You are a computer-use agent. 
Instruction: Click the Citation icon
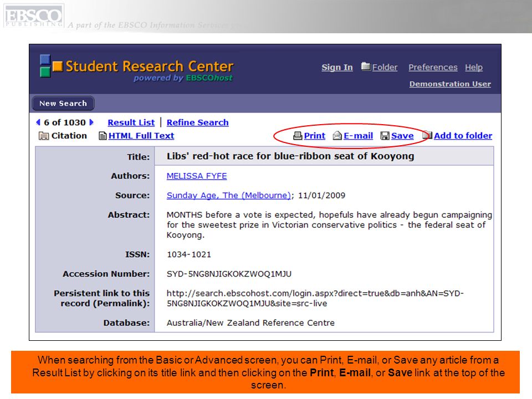[44, 136]
